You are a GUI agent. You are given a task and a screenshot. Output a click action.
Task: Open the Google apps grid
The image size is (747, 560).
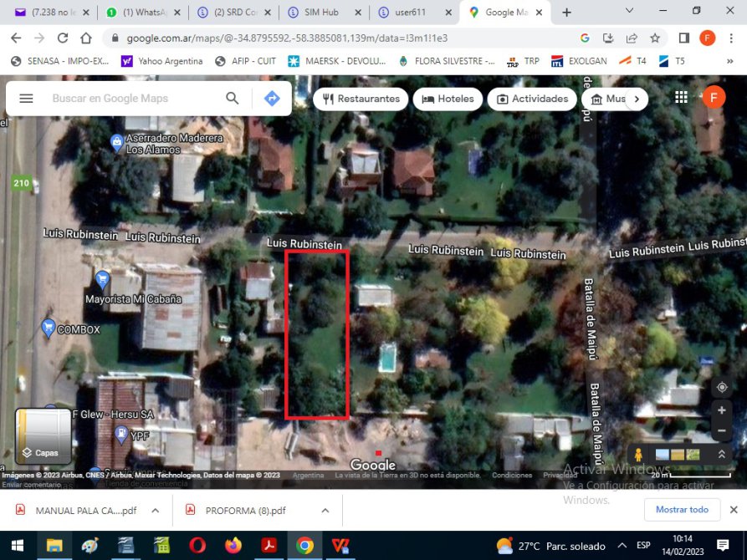pyautogui.click(x=681, y=98)
